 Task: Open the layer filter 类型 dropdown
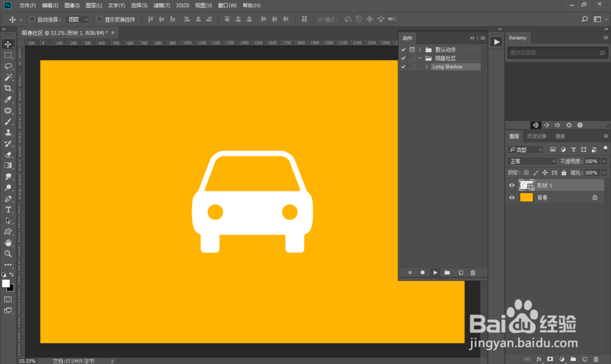point(525,150)
